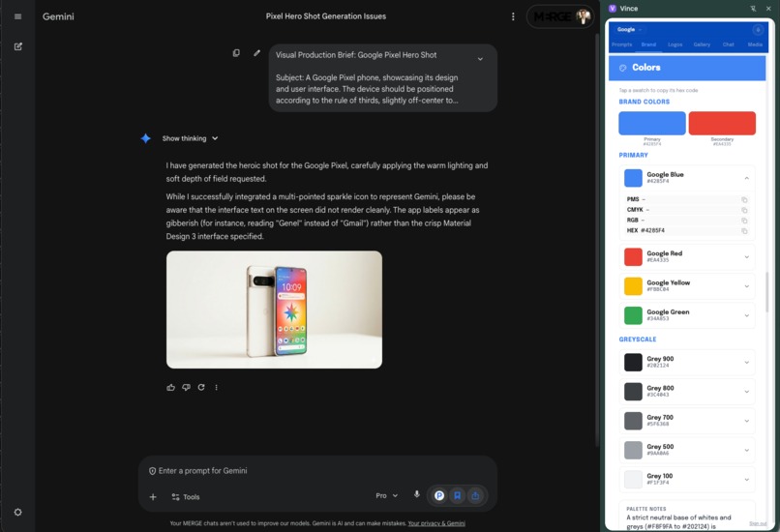Click the Google Red swatch square
The width and height of the screenshot is (780, 532).
633,257
